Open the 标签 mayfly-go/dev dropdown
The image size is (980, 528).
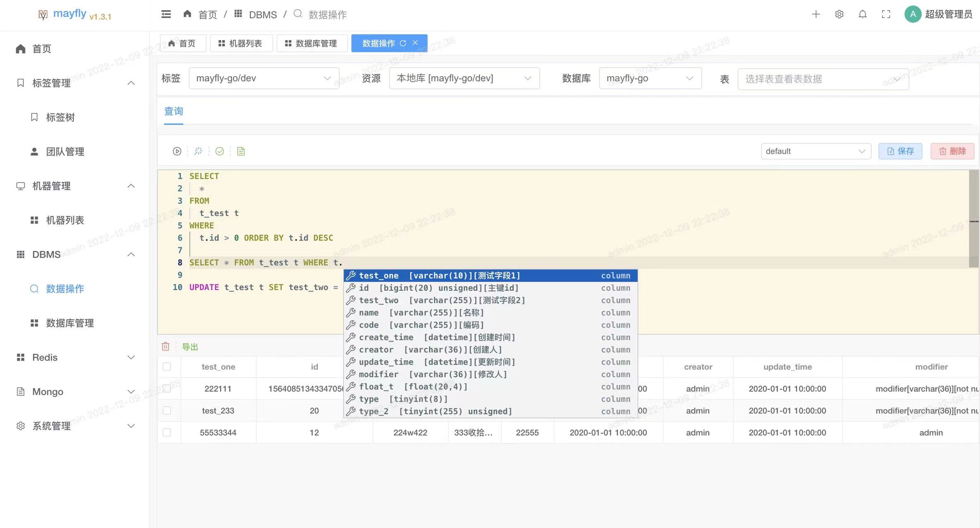coord(264,78)
